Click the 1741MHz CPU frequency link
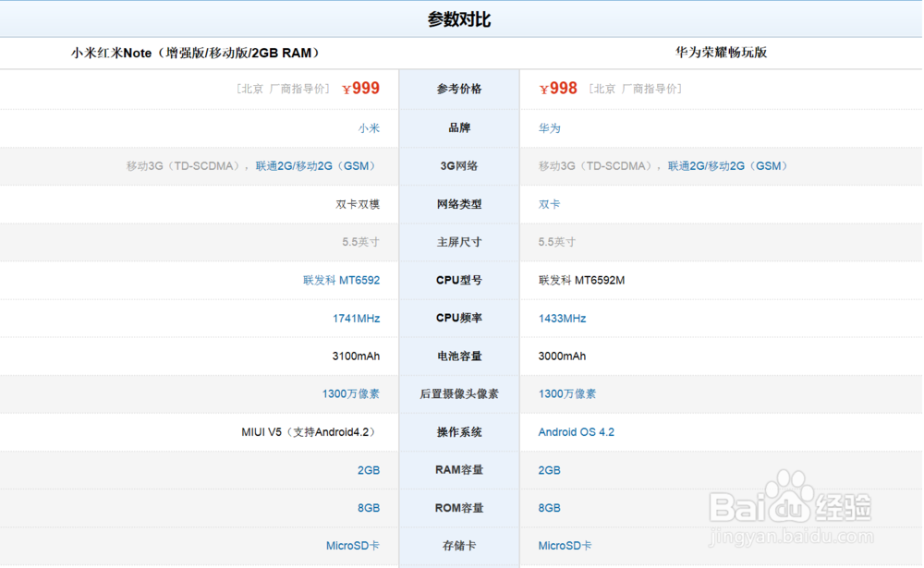924x568 pixels. (x=356, y=319)
